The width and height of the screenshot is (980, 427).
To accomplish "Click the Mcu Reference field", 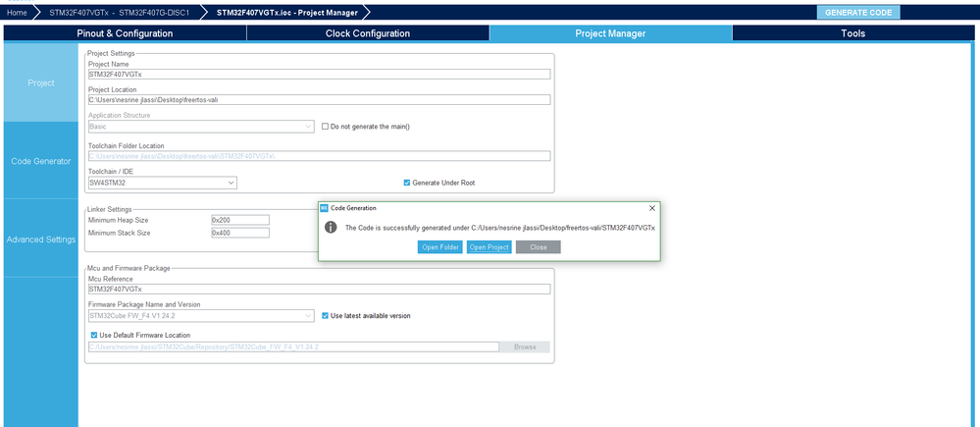I will [x=320, y=290].
